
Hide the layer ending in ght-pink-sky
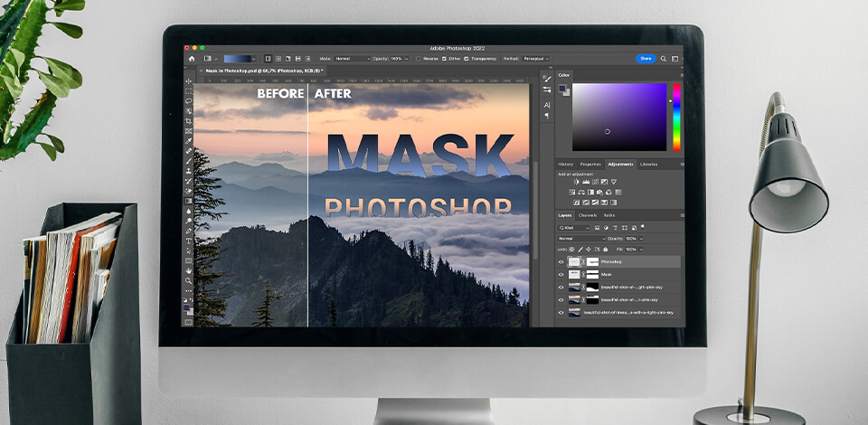pos(561,288)
